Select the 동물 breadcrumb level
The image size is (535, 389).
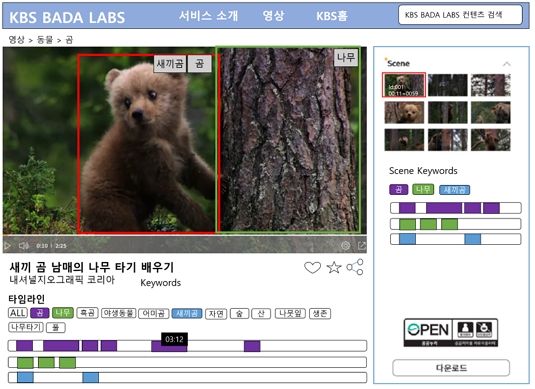[x=45, y=40]
